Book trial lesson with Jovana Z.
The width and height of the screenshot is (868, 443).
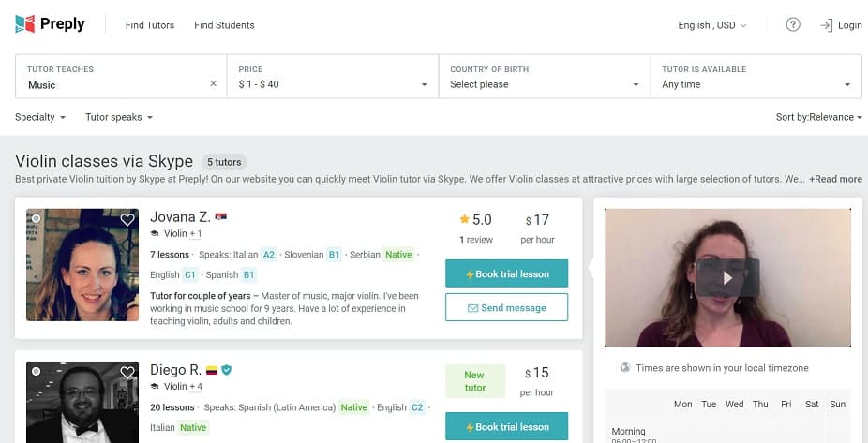pyautogui.click(x=506, y=273)
